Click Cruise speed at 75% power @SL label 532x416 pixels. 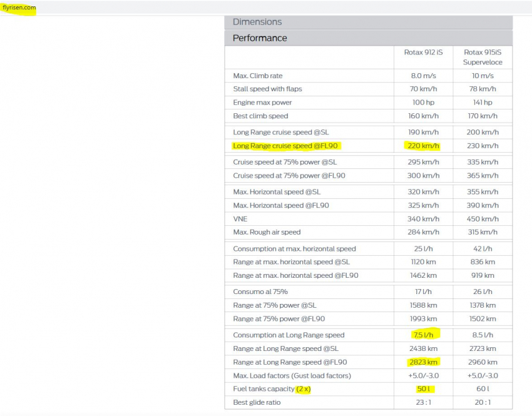pyautogui.click(x=285, y=163)
